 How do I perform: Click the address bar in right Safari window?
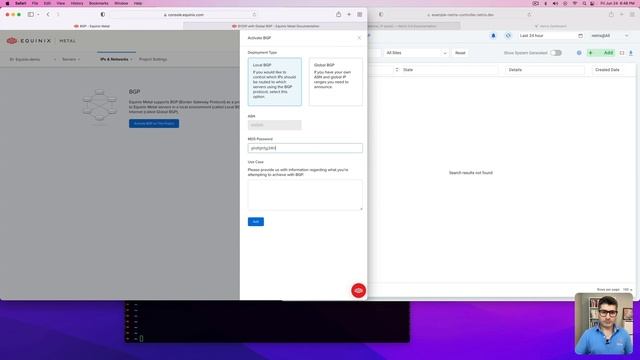[x=462, y=15]
